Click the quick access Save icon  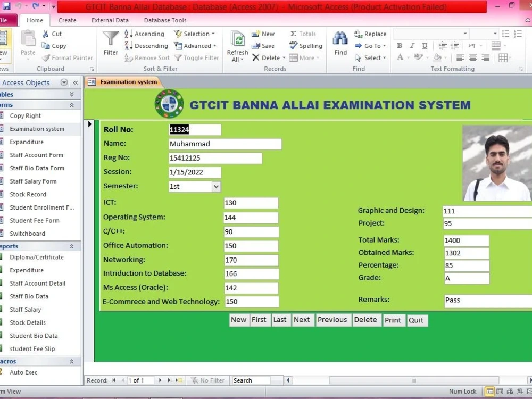click(x=6, y=6)
